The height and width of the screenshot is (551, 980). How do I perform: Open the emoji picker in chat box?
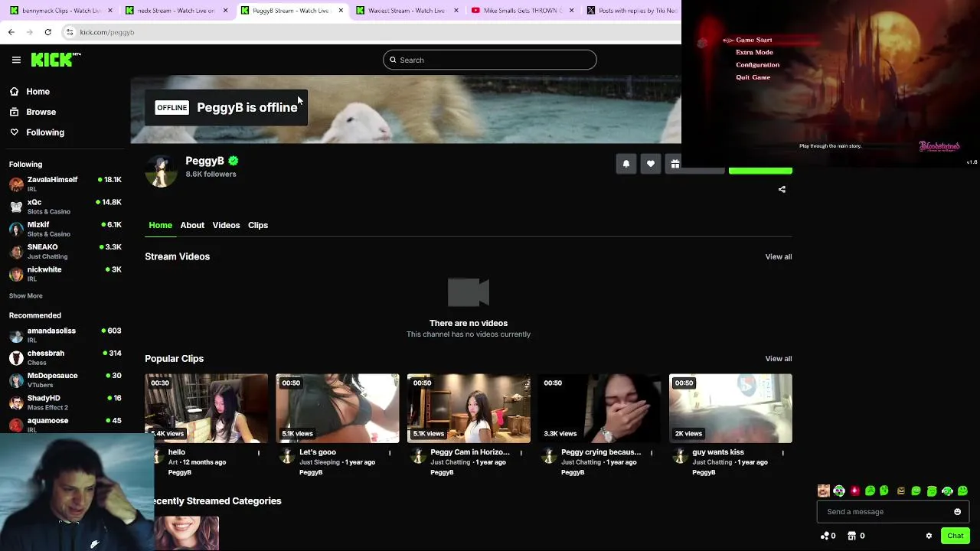click(x=957, y=512)
